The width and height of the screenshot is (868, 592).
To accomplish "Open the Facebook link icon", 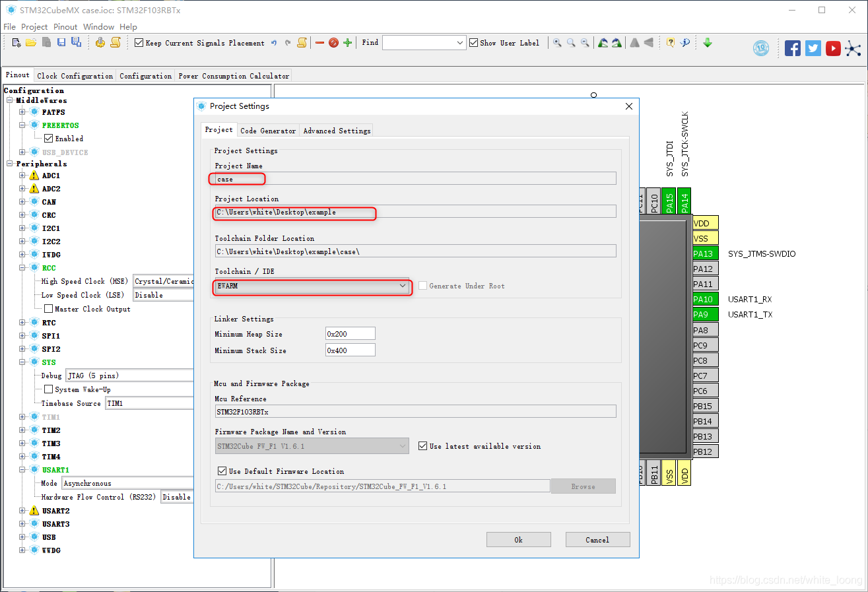I will pos(793,48).
